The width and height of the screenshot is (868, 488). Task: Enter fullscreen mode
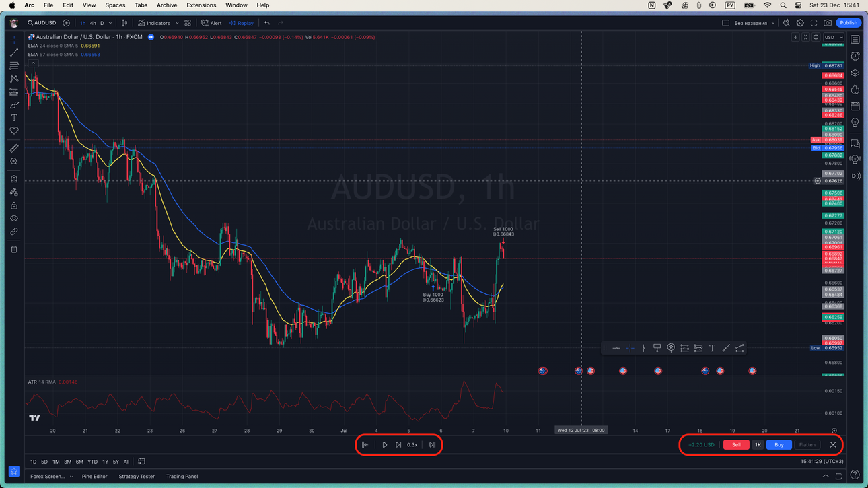813,23
